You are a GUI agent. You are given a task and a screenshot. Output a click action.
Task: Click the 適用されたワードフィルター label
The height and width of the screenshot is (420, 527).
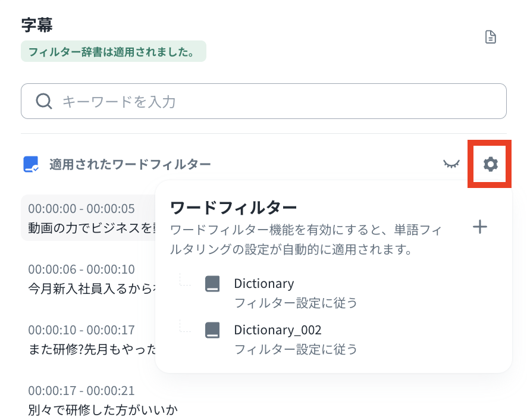point(130,164)
